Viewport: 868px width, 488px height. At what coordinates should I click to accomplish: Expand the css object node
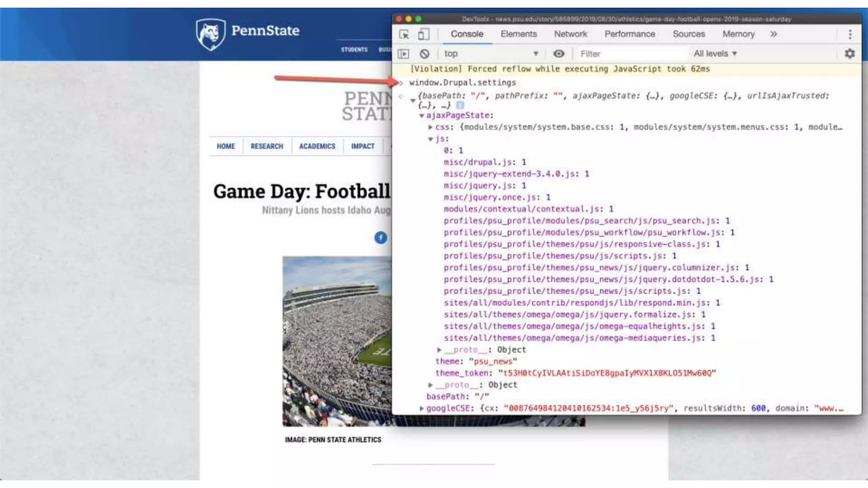[430, 127]
